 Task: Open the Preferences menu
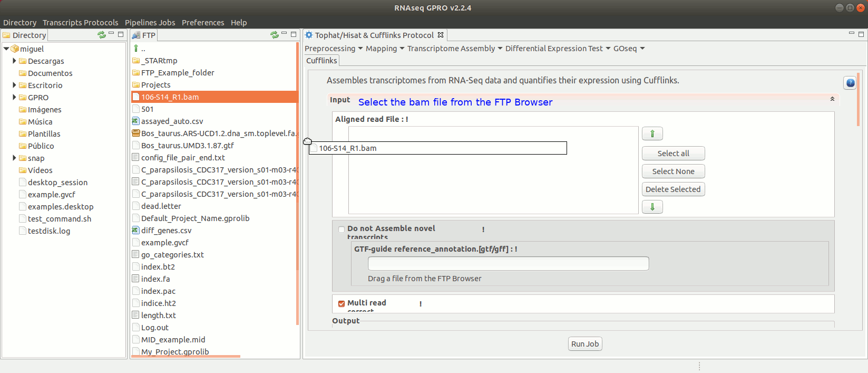pos(202,23)
